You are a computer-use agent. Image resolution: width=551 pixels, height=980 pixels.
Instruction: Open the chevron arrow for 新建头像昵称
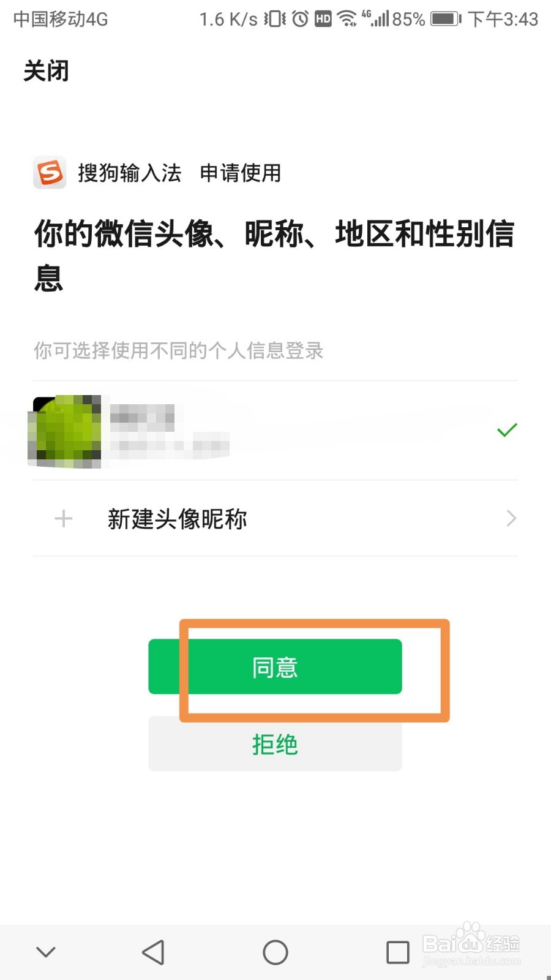(x=512, y=519)
